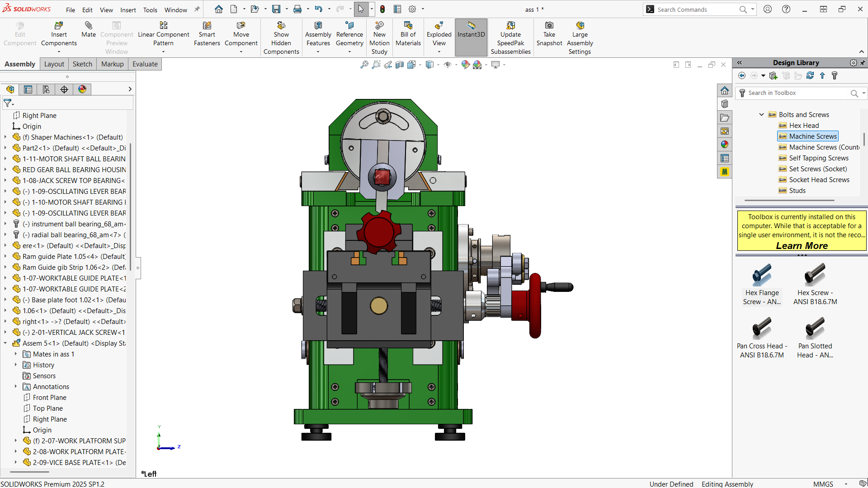
Task: Switch to the Sketch tab
Action: click(x=82, y=64)
